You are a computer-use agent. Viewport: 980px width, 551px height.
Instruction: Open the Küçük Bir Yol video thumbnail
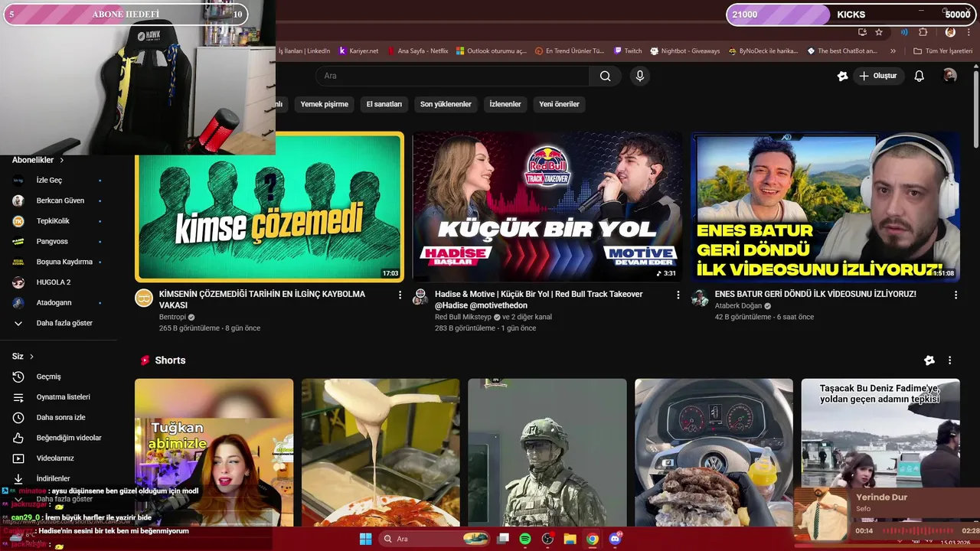coord(547,207)
